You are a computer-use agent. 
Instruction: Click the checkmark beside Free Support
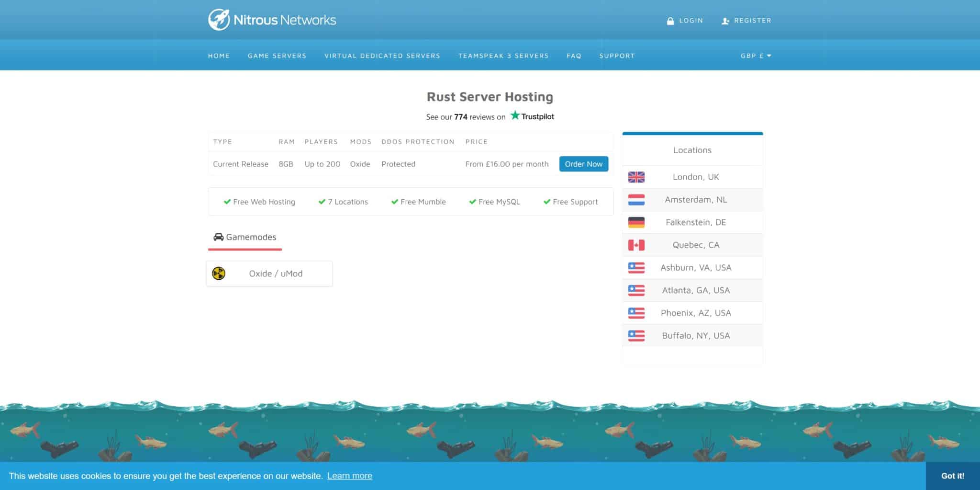click(x=547, y=202)
